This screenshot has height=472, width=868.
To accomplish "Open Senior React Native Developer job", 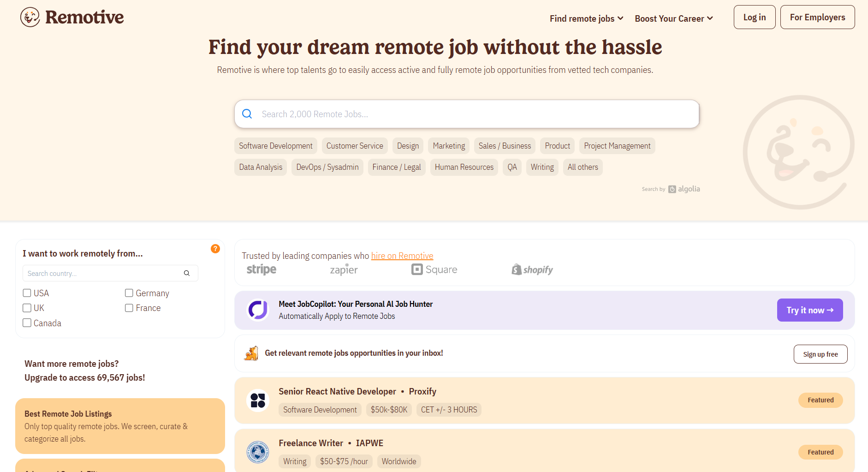I will coord(337,391).
